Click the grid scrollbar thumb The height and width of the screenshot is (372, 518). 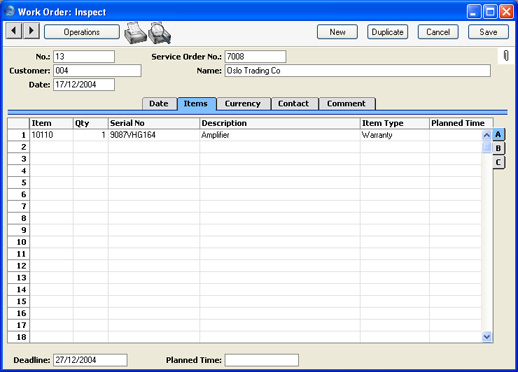(x=486, y=147)
